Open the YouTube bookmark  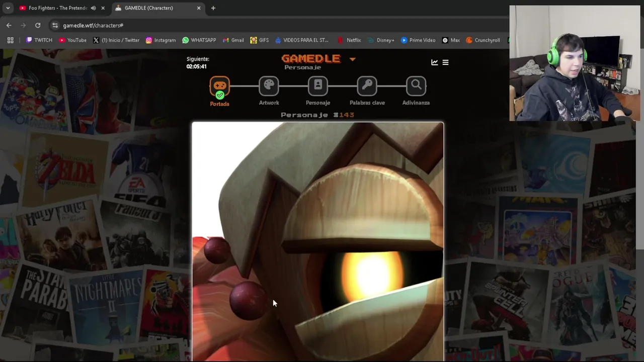72,40
